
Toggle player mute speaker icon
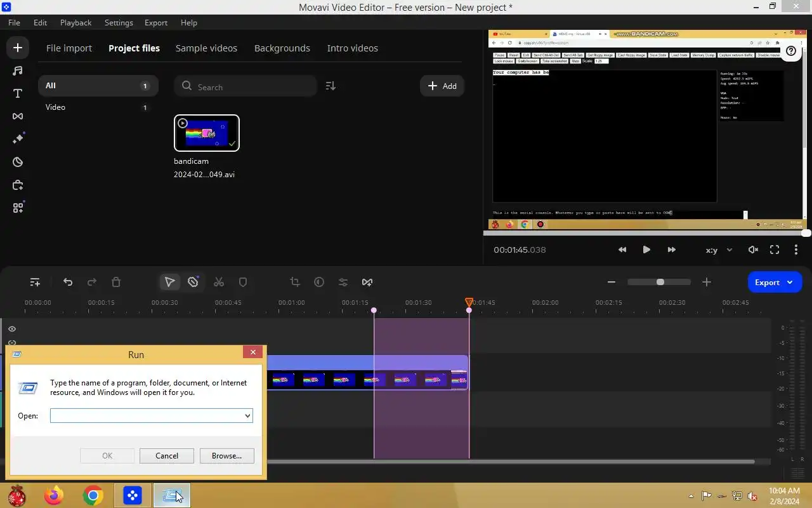click(x=753, y=250)
